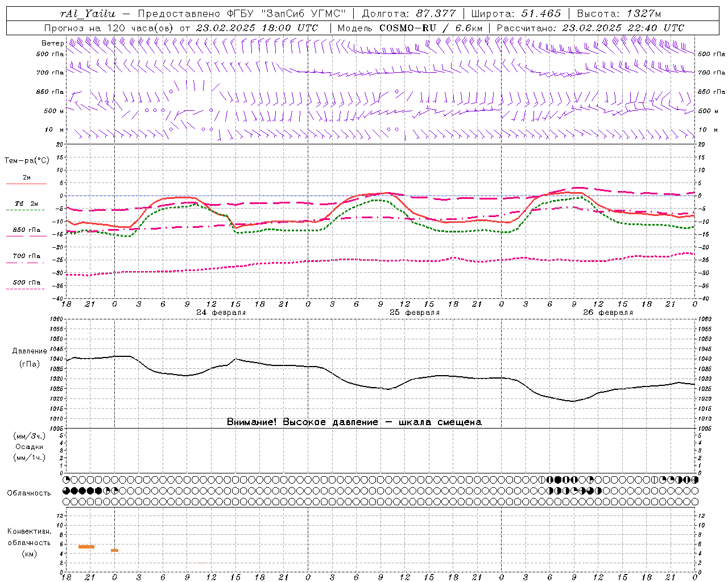Select the 26 февраля date label
Viewport: 728px width, 582px height.
(608, 313)
